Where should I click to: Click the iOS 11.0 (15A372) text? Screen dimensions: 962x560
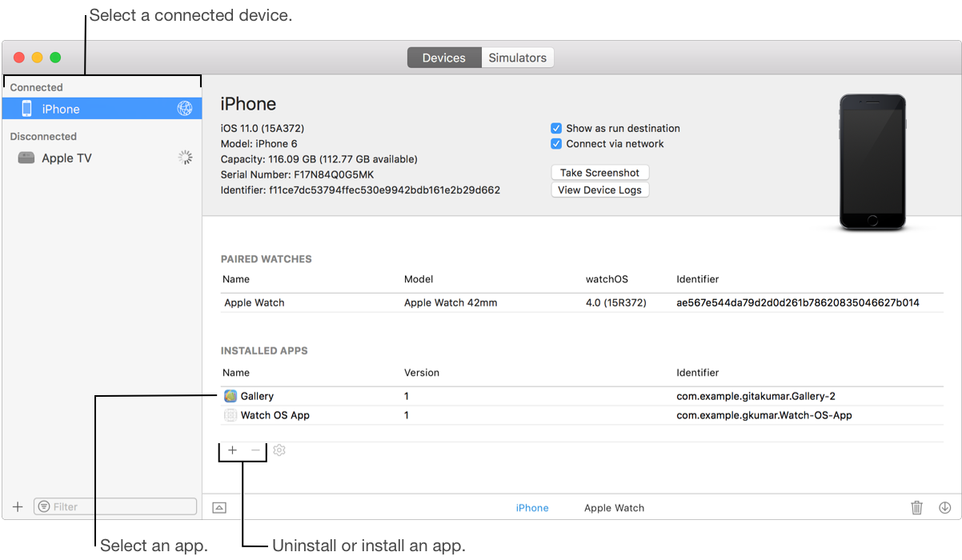point(263,128)
